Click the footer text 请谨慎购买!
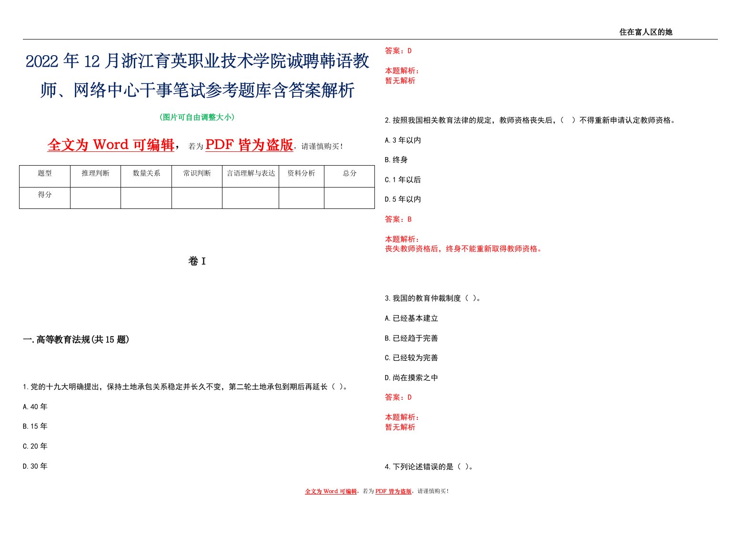The height and width of the screenshot is (534, 756). (433, 492)
